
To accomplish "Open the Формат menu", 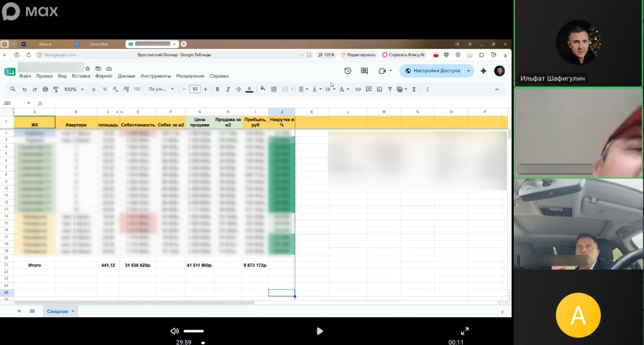I will pos(104,76).
